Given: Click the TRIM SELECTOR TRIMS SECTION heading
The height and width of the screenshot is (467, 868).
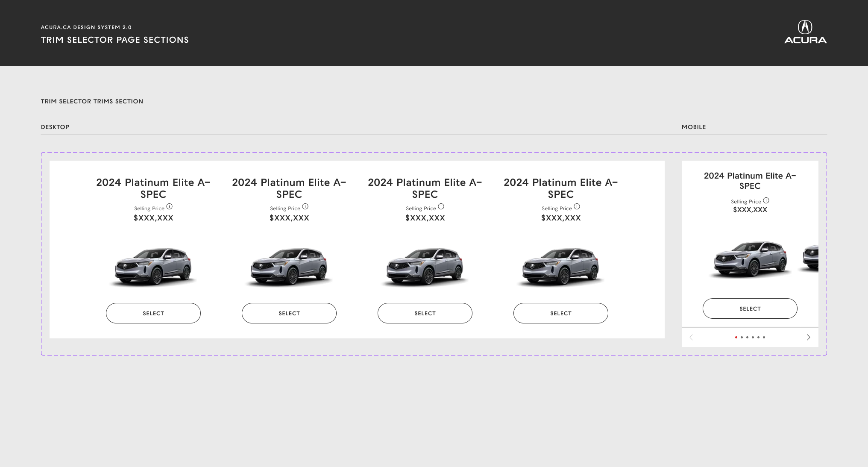Looking at the screenshot, I should pyautogui.click(x=92, y=101).
